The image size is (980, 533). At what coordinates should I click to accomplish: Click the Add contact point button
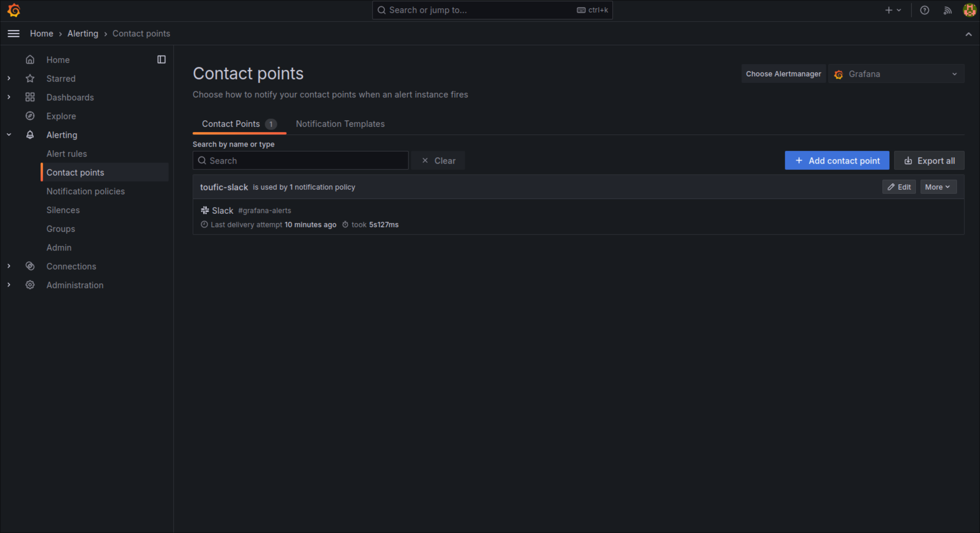click(838, 160)
